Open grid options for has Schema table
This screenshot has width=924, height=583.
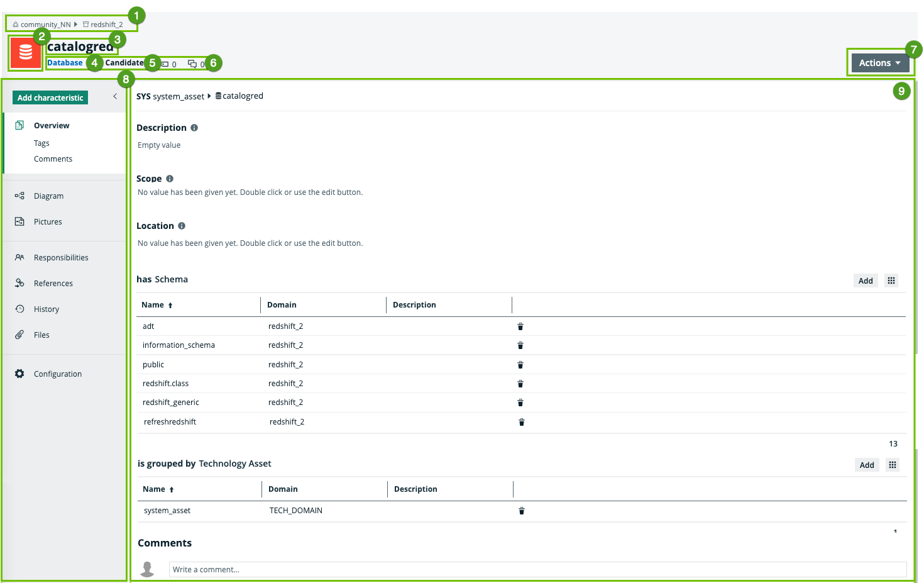[x=891, y=280]
